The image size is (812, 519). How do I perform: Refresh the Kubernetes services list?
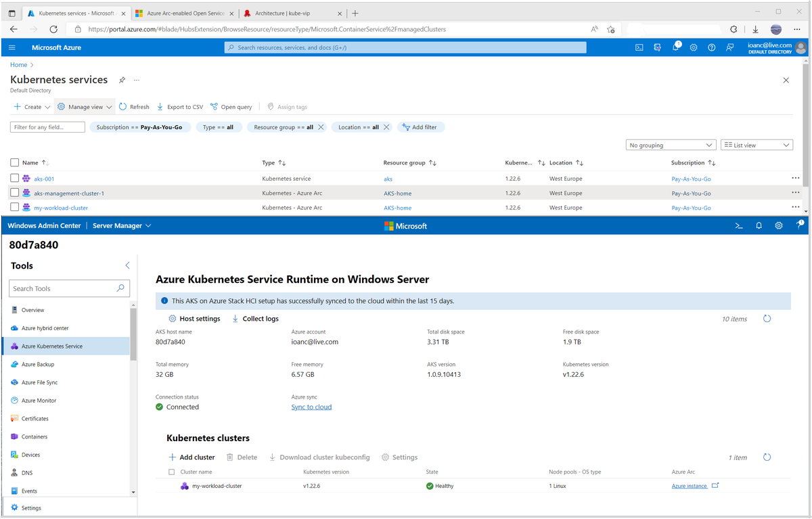[134, 107]
